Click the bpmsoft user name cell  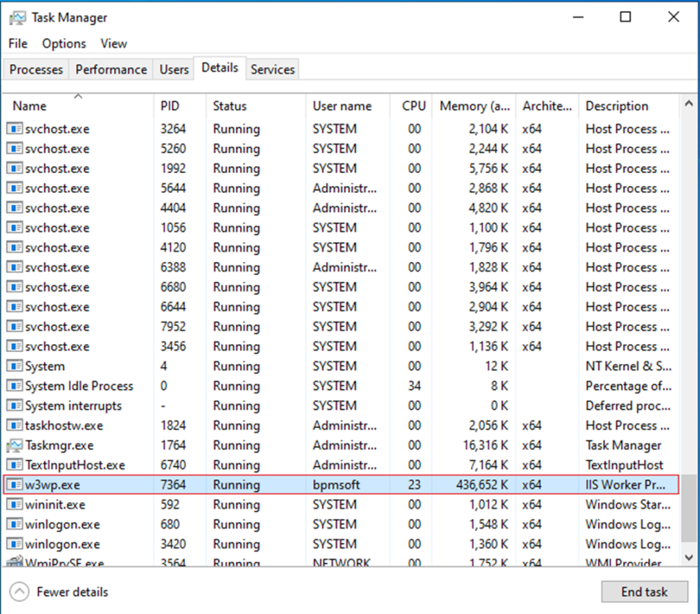(x=336, y=485)
